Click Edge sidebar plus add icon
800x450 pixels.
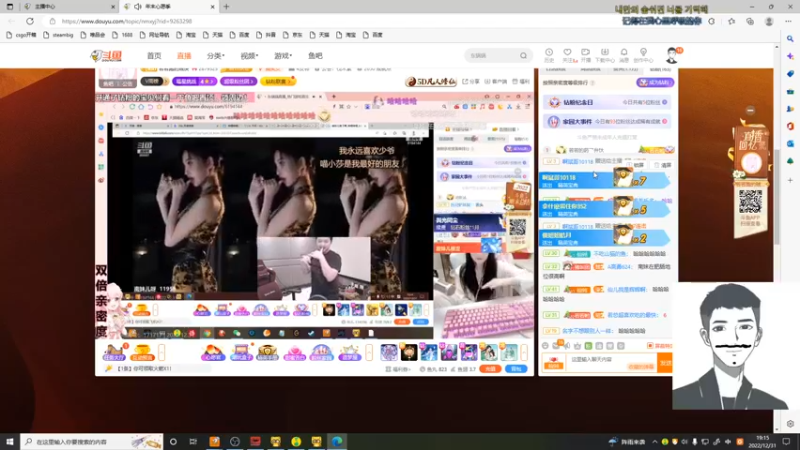(x=790, y=180)
